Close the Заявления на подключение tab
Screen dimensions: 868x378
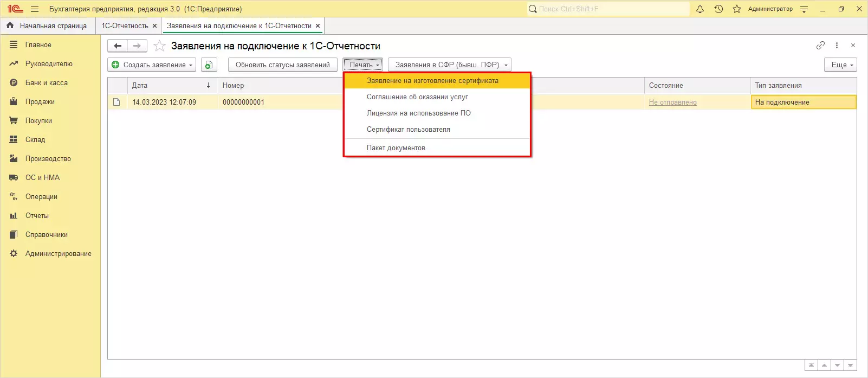click(x=318, y=25)
